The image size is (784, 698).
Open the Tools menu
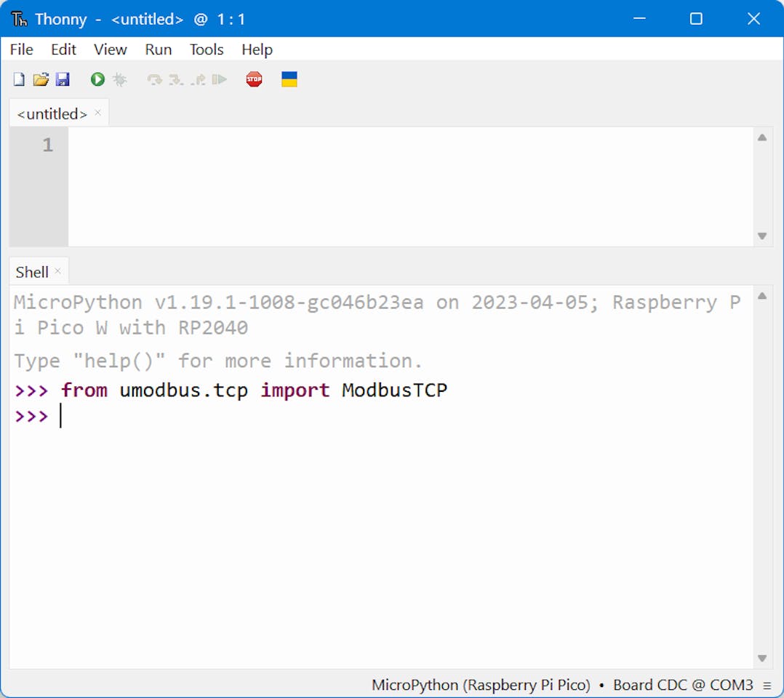coord(207,49)
